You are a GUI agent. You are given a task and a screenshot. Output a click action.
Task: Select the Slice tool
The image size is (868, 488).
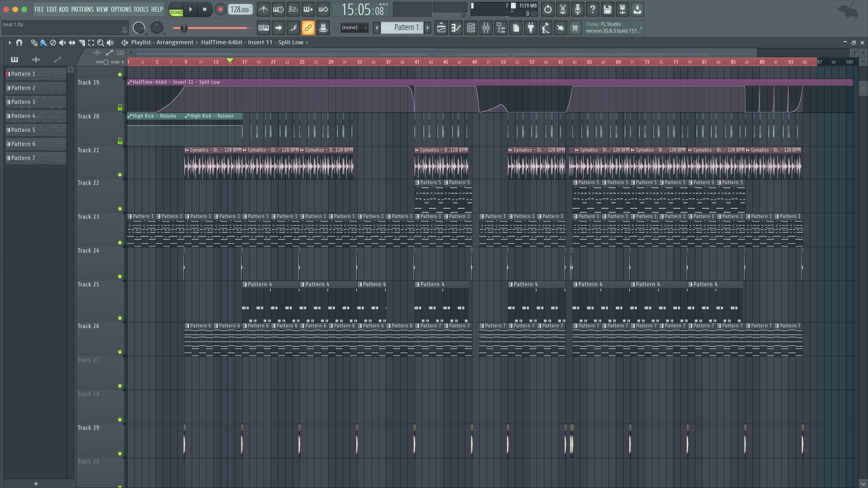tap(82, 42)
